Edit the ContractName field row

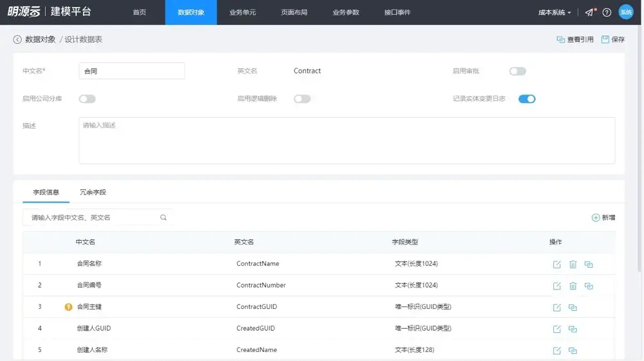tap(556, 264)
